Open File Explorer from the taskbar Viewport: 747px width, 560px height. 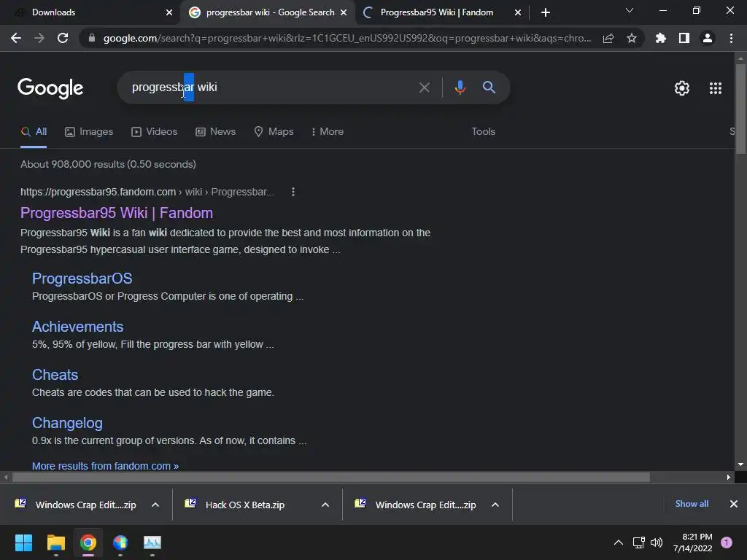[55, 542]
